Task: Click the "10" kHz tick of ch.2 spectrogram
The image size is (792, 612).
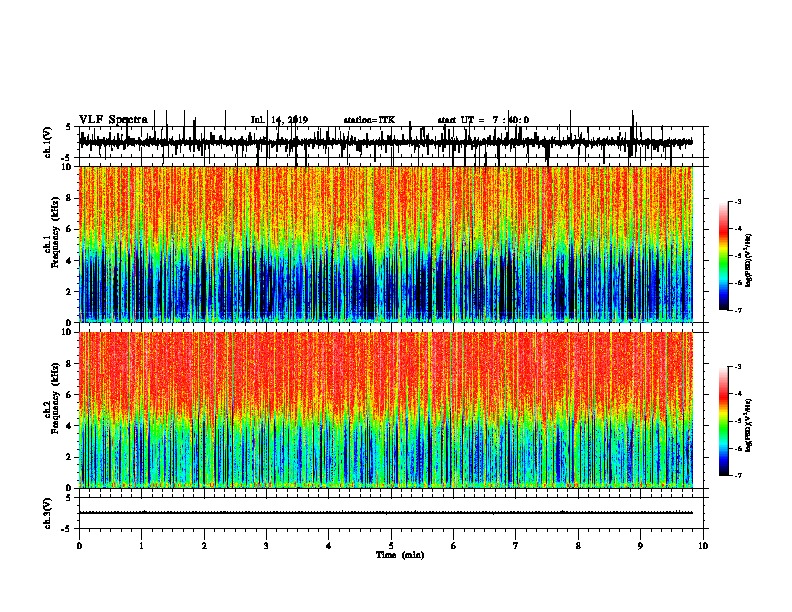Action: click(x=67, y=332)
